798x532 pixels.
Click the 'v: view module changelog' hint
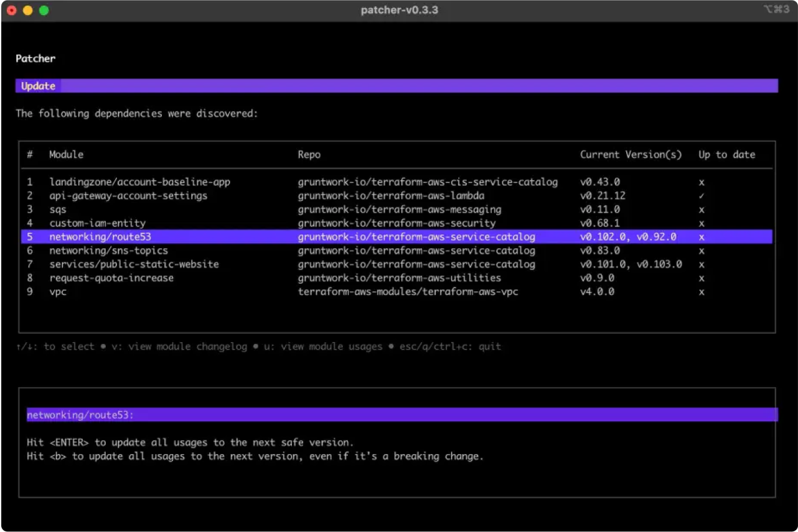pos(179,347)
